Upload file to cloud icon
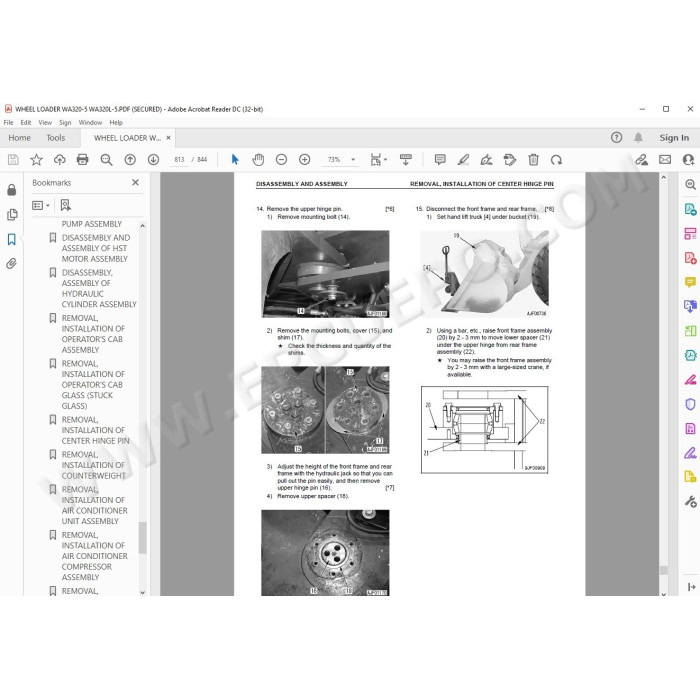The width and height of the screenshot is (700, 700). [59, 159]
